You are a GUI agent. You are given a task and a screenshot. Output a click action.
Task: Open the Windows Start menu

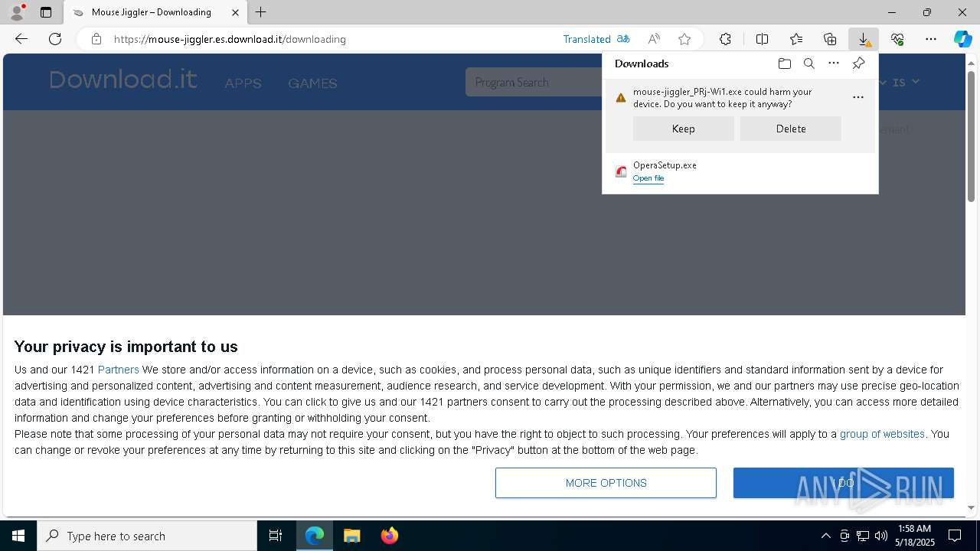coord(18,536)
